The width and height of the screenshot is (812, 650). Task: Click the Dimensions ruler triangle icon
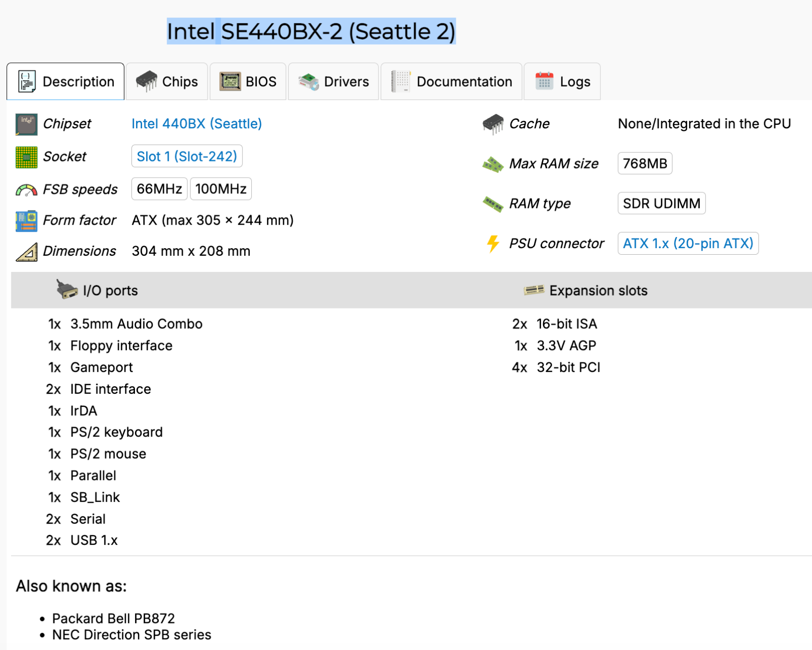click(26, 252)
